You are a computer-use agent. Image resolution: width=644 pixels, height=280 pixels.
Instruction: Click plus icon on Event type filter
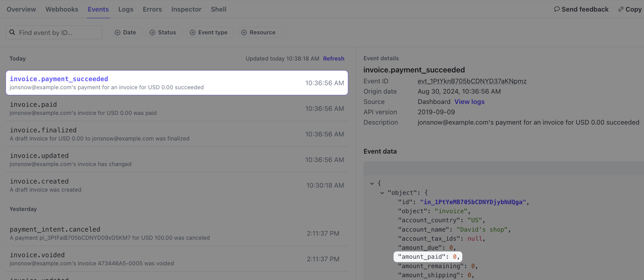(193, 32)
